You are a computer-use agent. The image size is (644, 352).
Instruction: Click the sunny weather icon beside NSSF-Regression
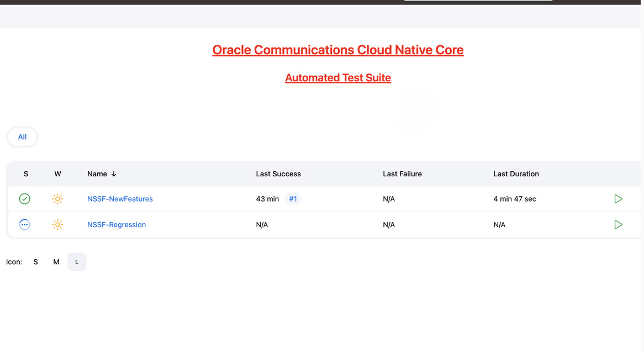[x=57, y=224]
